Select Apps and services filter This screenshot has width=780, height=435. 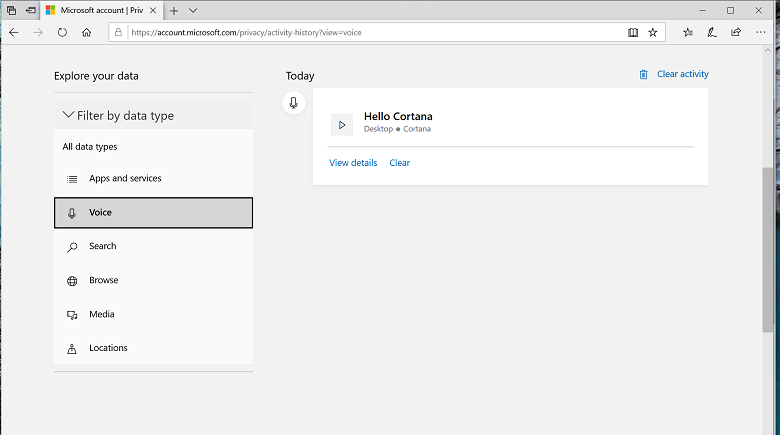tap(153, 178)
